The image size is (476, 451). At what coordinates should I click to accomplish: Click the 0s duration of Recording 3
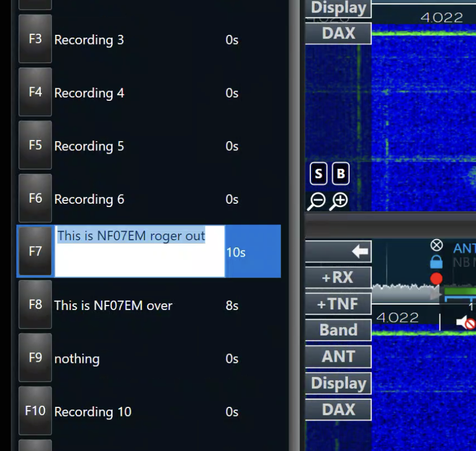point(232,40)
